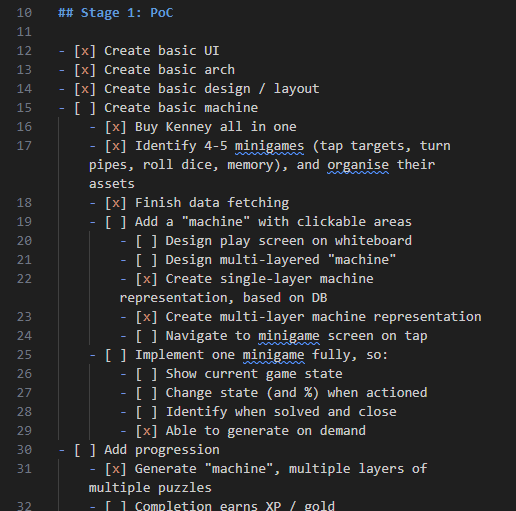Click line number 25 in the gutter
The width and height of the screenshot is (516, 511).
click(x=24, y=355)
